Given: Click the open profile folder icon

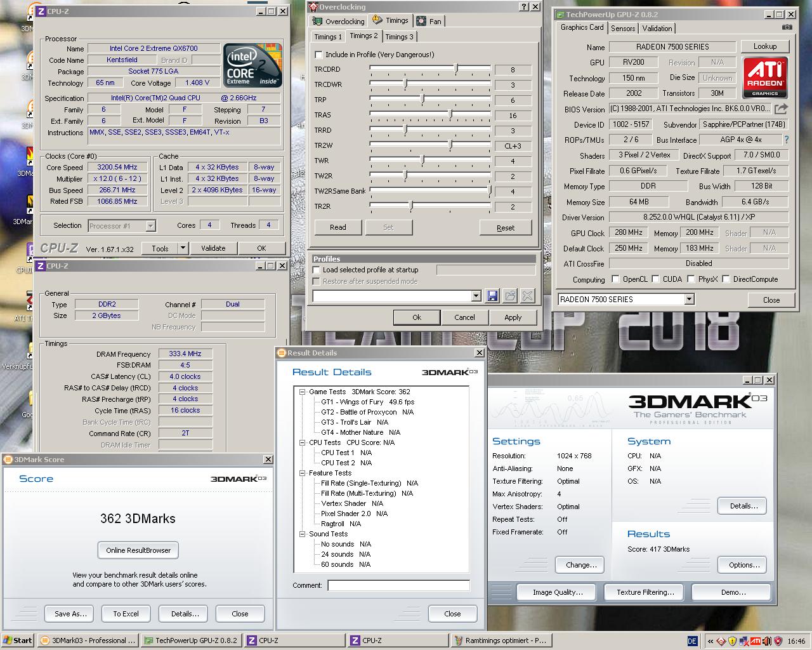Looking at the screenshot, I should pos(510,296).
